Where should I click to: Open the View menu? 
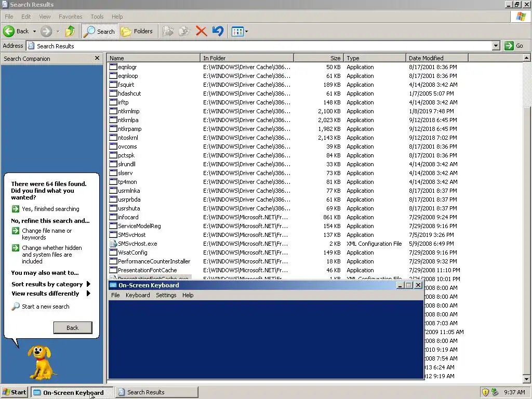pos(45,17)
